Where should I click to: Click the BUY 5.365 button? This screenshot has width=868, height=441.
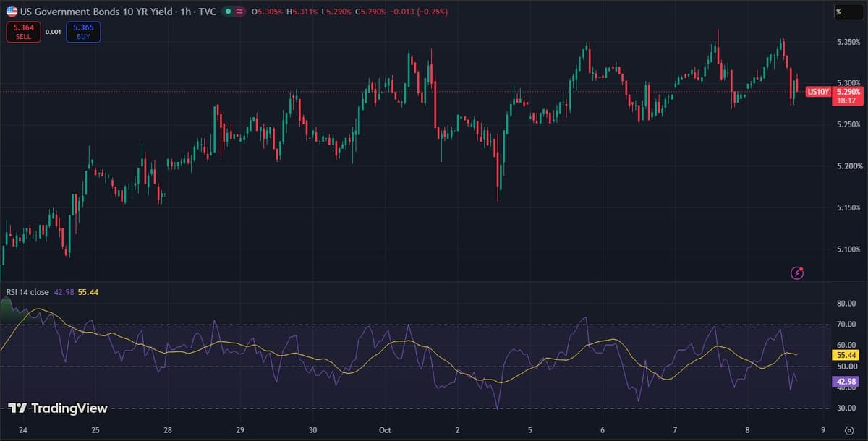(83, 32)
